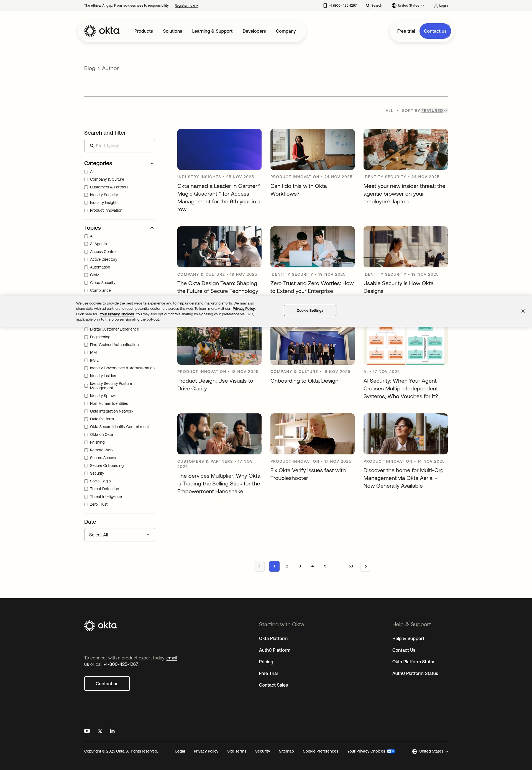
Task: Open Fix Okta Verify issues fast article title
Action: click(x=308, y=474)
